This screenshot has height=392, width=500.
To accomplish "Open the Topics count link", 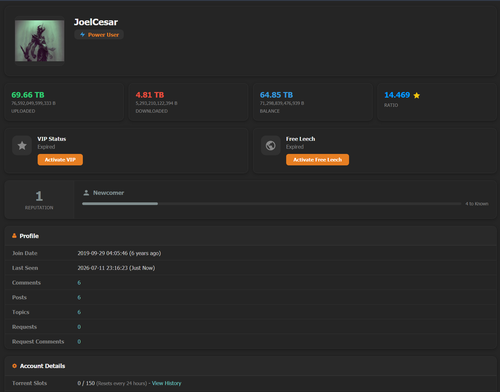I will click(x=79, y=312).
